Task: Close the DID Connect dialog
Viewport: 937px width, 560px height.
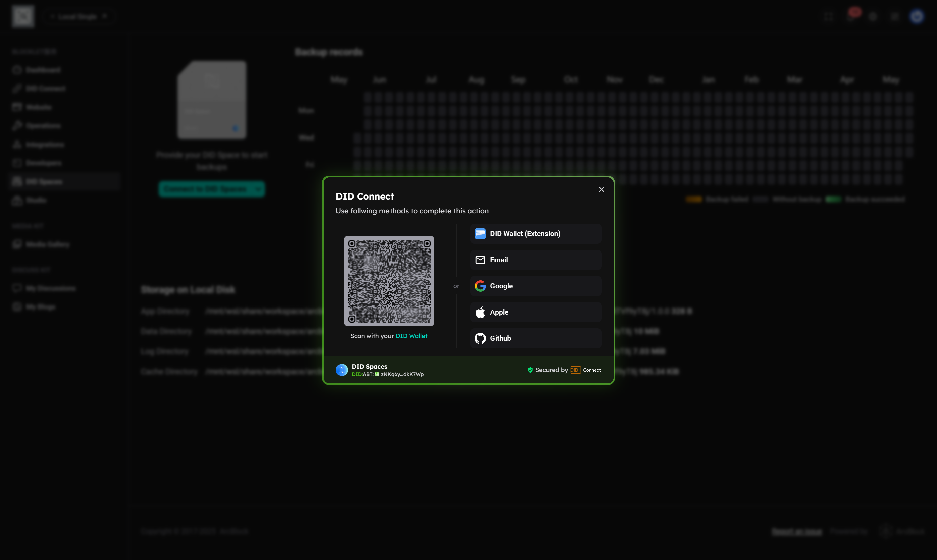Action: tap(601, 189)
